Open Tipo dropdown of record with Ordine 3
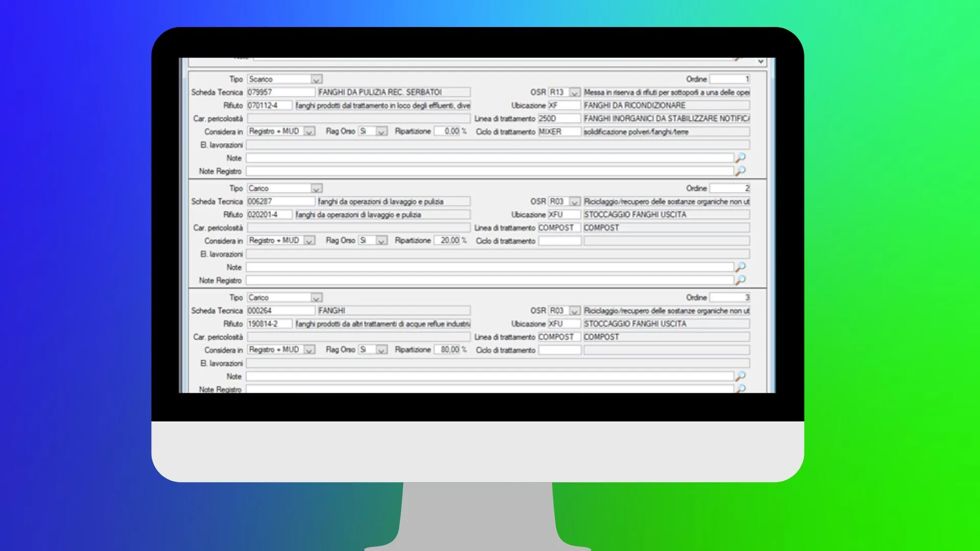 [316, 298]
